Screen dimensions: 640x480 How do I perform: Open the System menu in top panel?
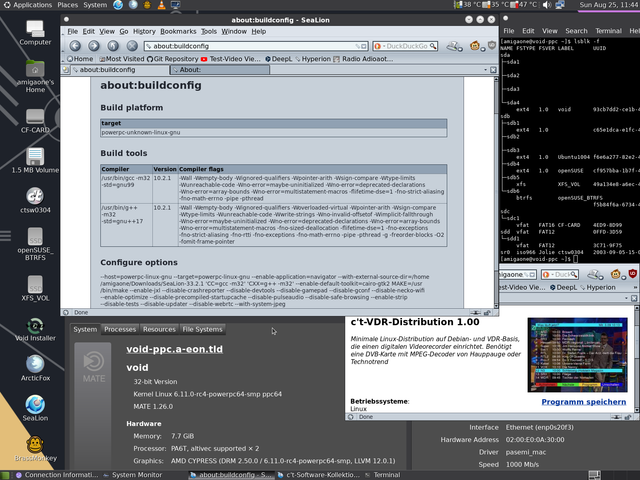point(95,5)
